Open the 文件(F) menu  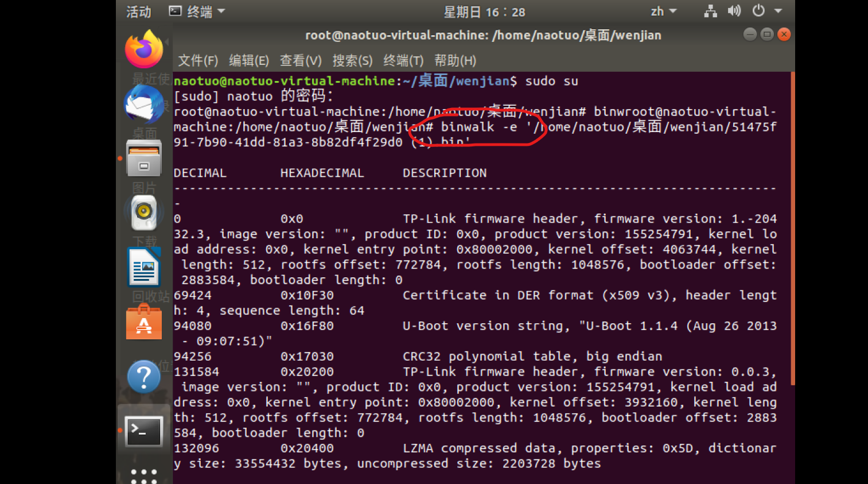tap(197, 60)
